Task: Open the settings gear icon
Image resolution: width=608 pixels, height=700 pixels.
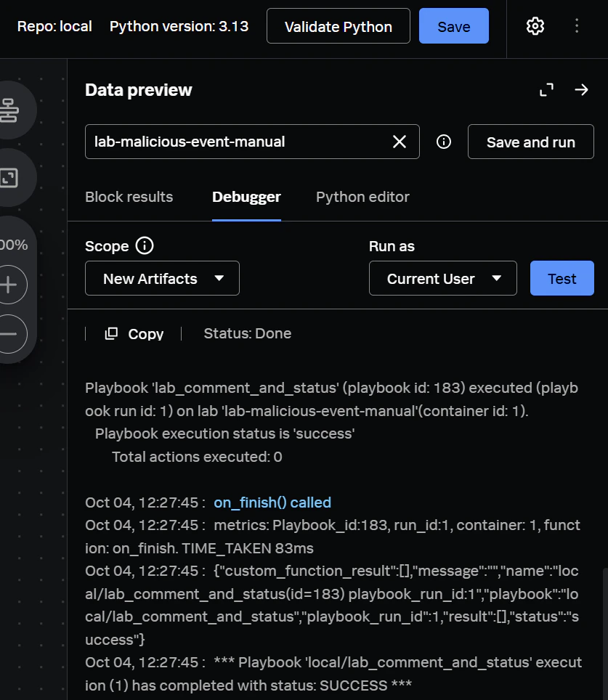Action: pos(535,26)
